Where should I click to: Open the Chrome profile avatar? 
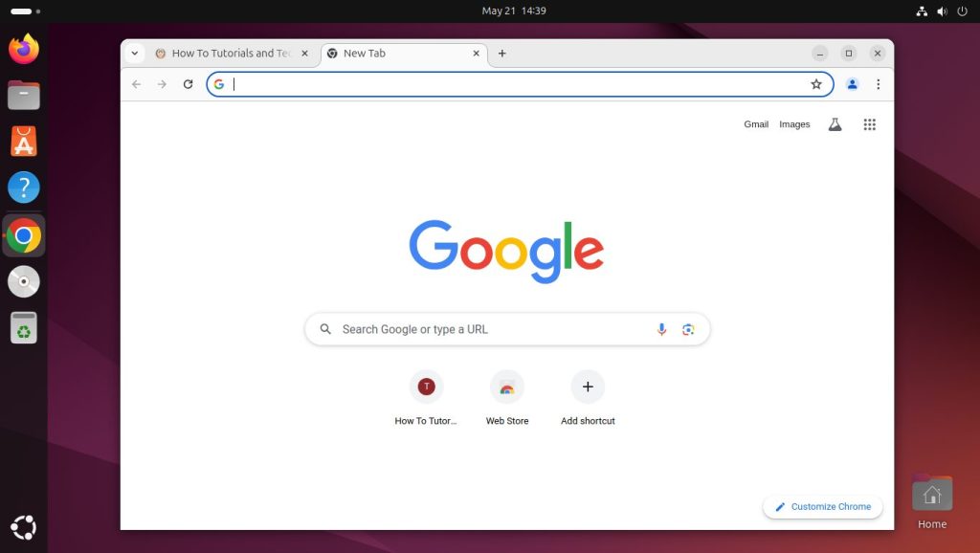852,84
